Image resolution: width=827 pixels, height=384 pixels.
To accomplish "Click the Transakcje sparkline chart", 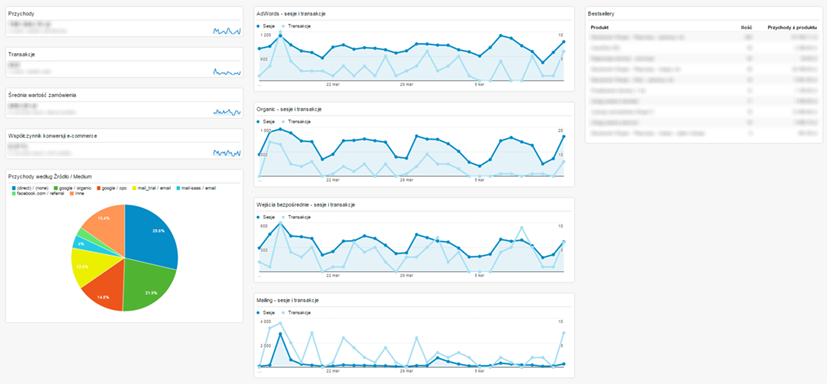I will click(x=227, y=72).
